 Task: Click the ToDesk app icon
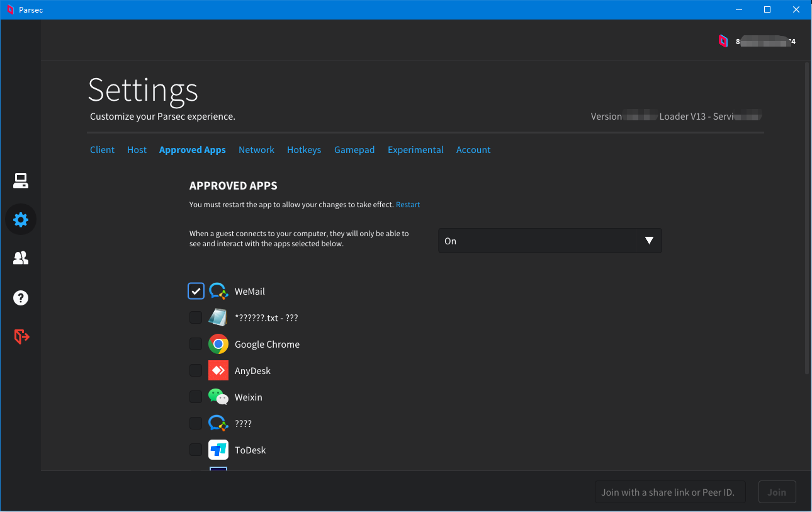(x=218, y=450)
